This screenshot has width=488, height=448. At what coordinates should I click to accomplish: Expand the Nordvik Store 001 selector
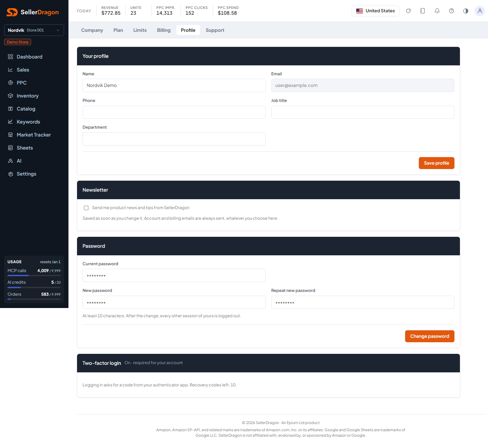coord(34,30)
